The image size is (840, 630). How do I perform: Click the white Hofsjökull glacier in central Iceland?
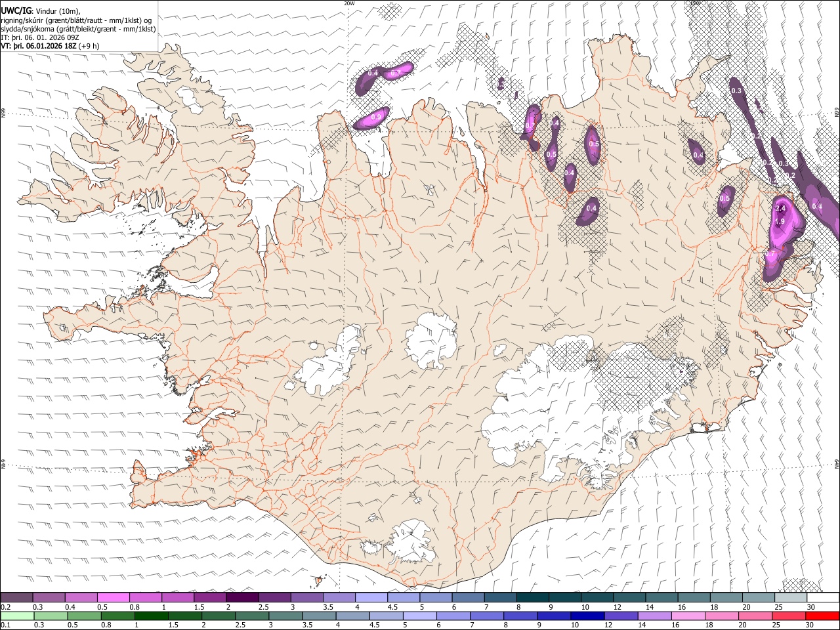[430, 341]
